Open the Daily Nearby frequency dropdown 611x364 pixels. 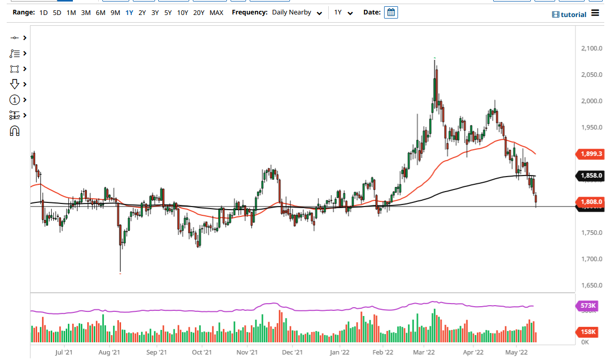[x=297, y=12]
